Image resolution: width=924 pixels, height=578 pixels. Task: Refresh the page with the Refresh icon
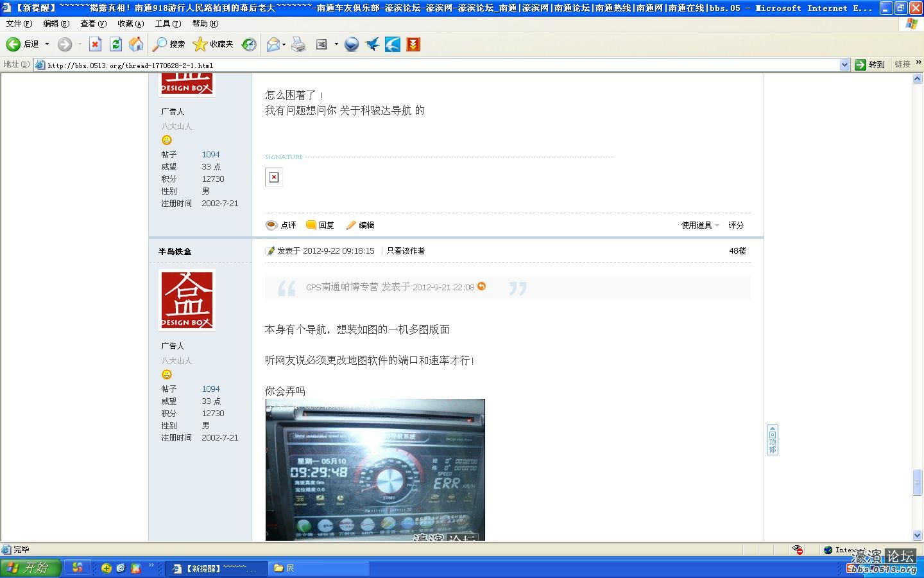116,44
